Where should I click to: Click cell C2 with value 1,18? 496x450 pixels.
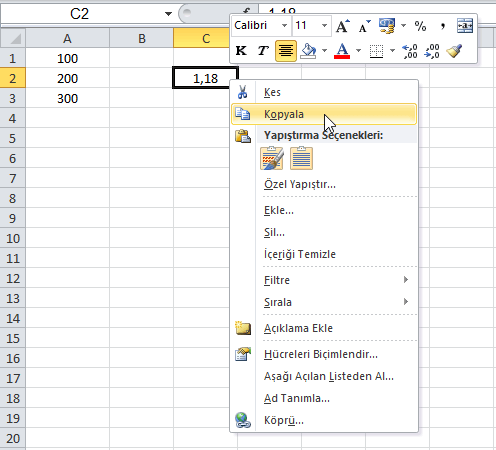point(205,78)
